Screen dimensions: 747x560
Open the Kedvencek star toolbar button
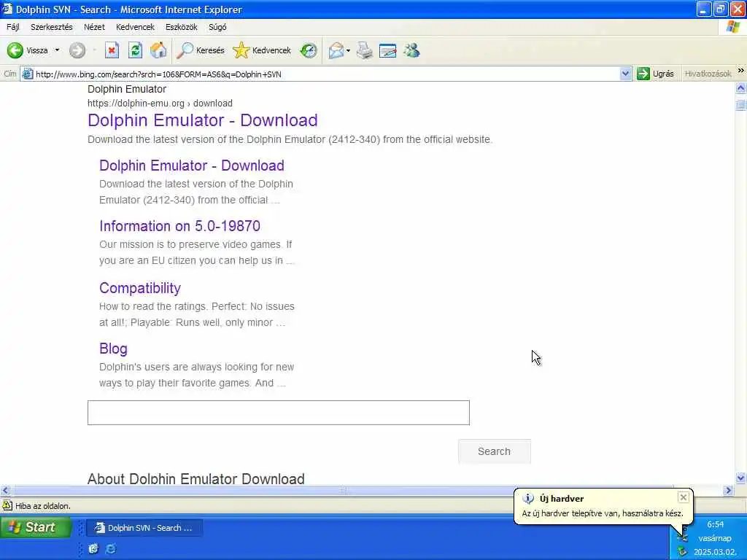click(262, 50)
